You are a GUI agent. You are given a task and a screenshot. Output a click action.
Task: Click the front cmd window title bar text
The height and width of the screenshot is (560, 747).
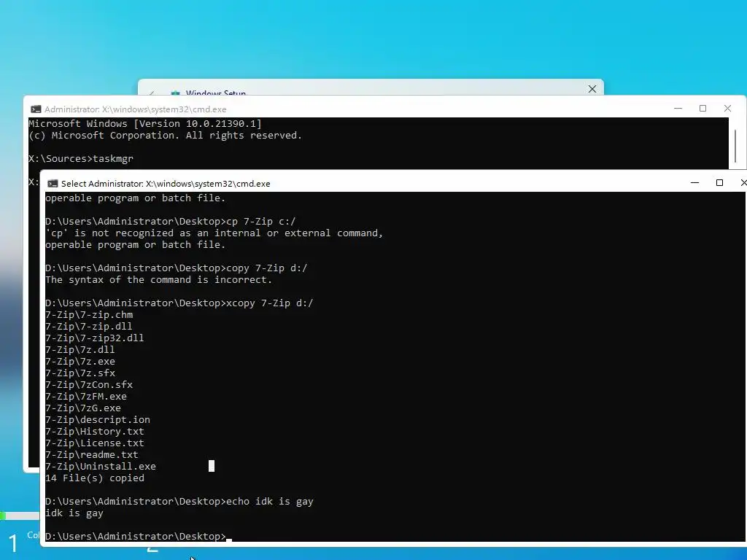166,184
